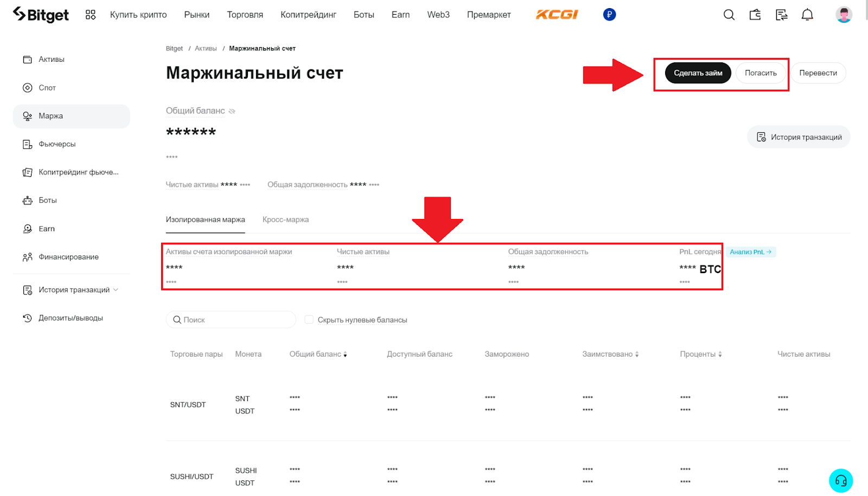The image size is (868, 496).
Task: Open Рынки menu
Action: (x=197, y=15)
